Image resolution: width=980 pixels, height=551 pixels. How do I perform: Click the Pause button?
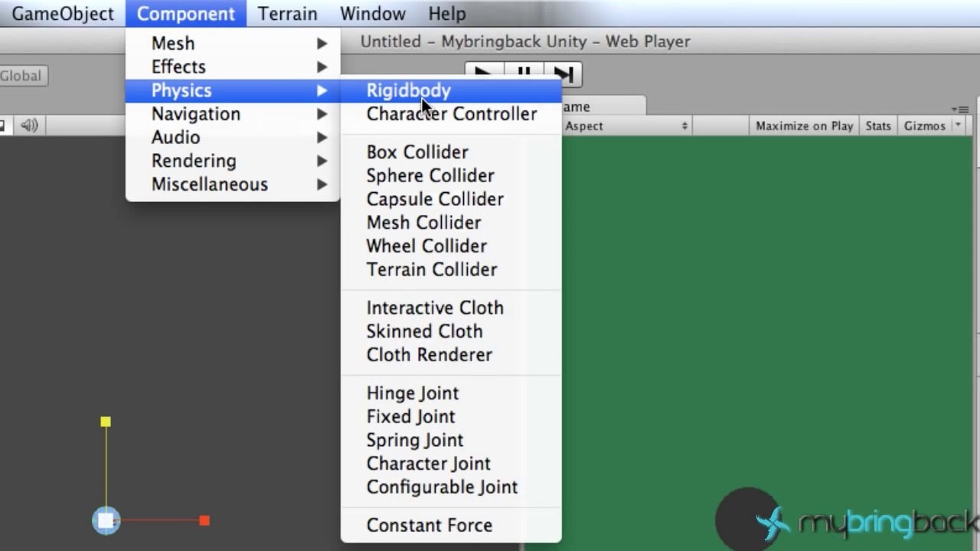coord(524,73)
